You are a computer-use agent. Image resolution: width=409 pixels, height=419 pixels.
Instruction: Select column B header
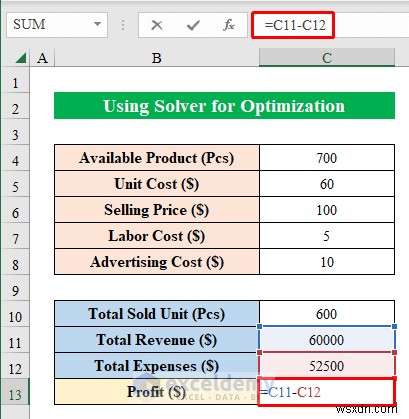pos(157,58)
